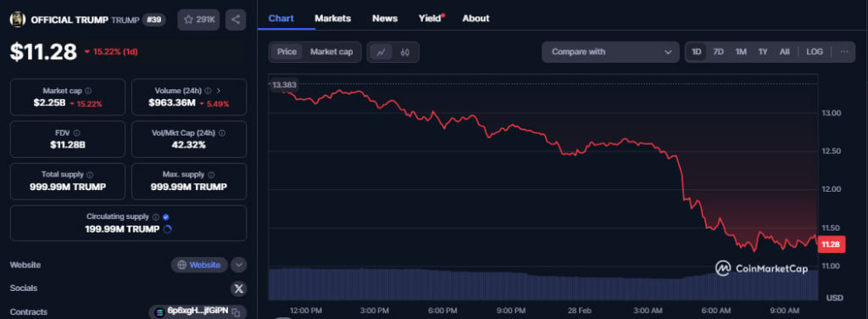Screen dimensions: 868x319
Task: Click Circulating supply verified badge
Action: pos(166,217)
